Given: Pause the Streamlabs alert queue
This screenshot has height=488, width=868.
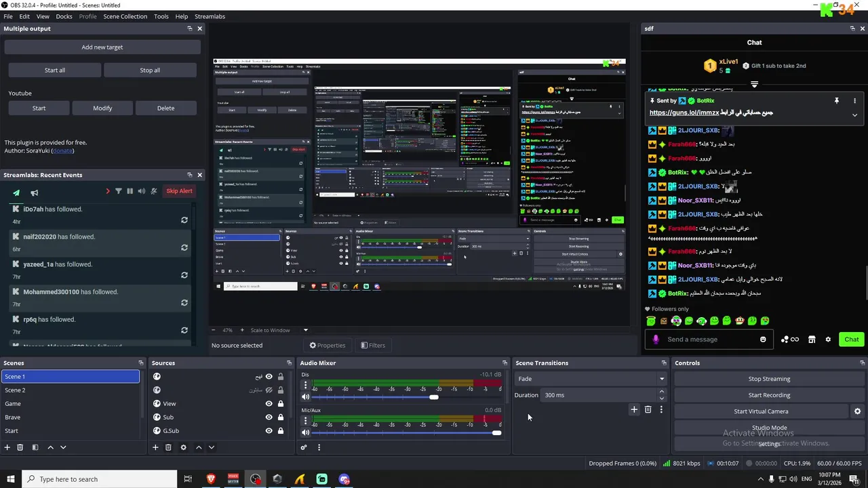Looking at the screenshot, I should pos(130,191).
